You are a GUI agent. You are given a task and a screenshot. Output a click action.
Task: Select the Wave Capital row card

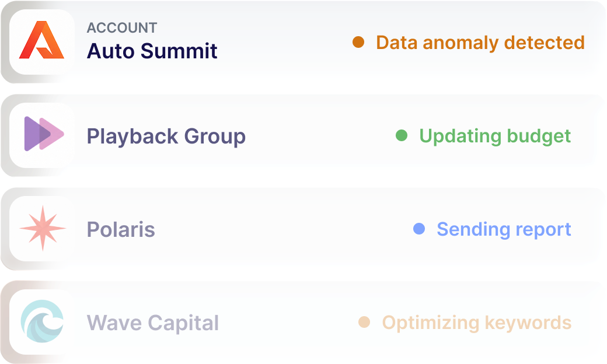(303, 322)
